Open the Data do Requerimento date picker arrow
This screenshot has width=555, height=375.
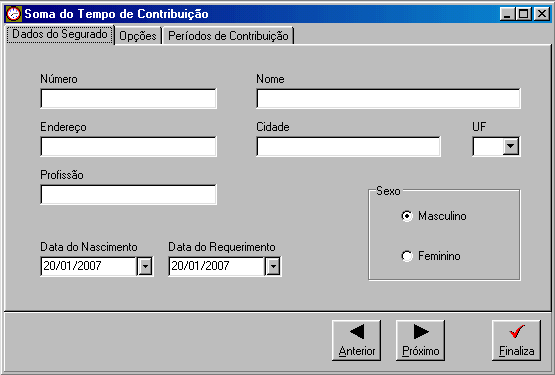coord(273,266)
